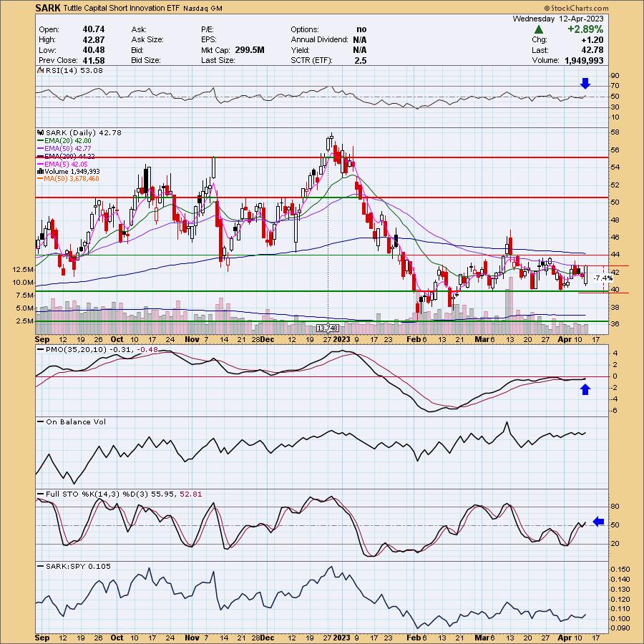The width and height of the screenshot is (644, 644).
Task: Click the header Volume value 1,949,993
Action: pos(584,60)
